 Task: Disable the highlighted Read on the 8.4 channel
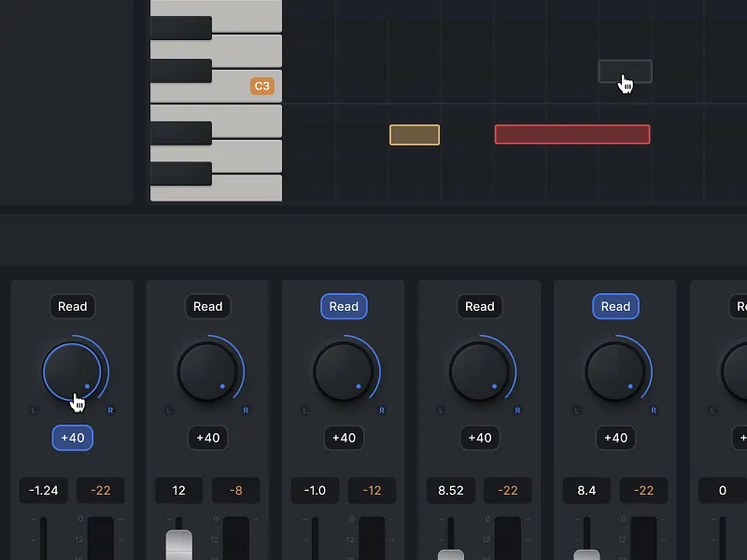[615, 306]
